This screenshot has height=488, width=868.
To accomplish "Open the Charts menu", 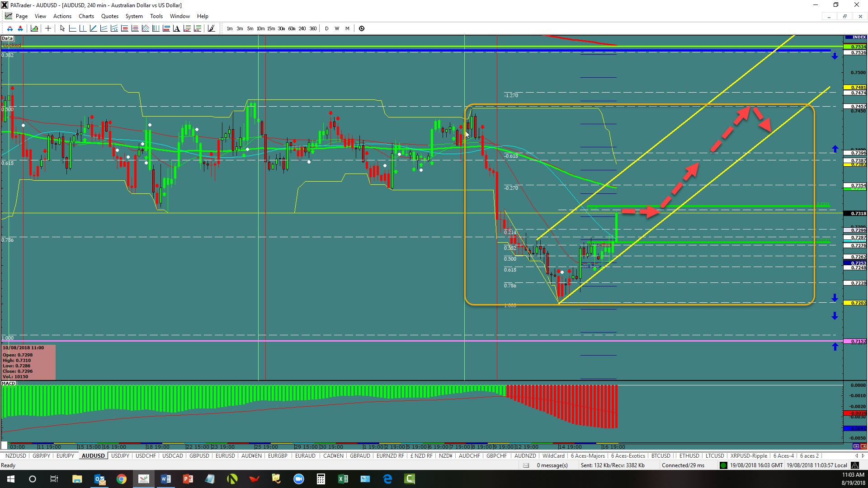I will click(86, 16).
